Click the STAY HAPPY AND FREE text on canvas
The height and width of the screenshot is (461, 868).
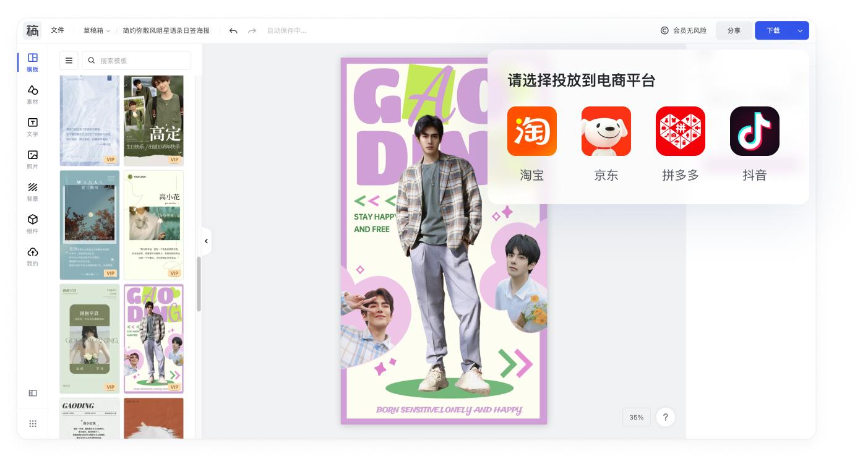[374, 223]
